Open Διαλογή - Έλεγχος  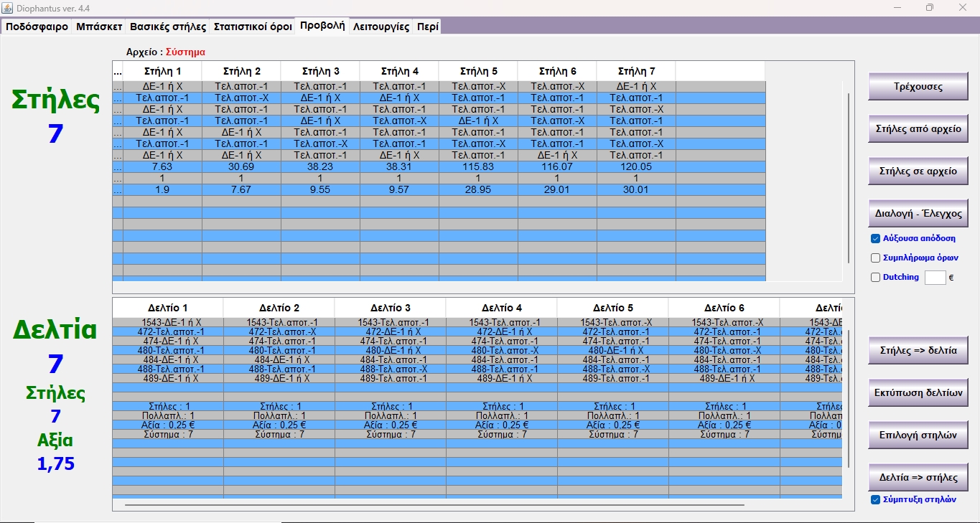[x=918, y=214]
